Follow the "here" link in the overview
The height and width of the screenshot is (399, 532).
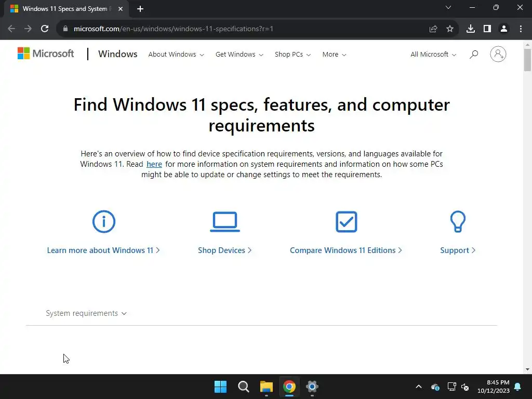(x=154, y=164)
